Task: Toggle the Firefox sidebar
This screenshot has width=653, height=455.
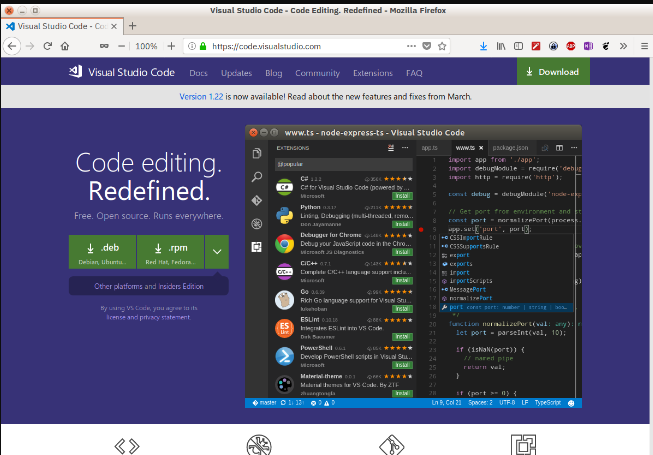Action: point(518,46)
